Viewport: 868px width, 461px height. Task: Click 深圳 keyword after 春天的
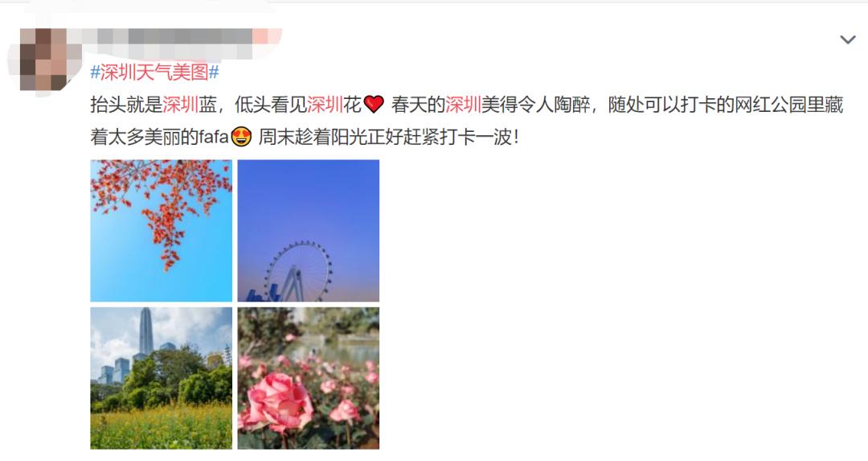[464, 104]
